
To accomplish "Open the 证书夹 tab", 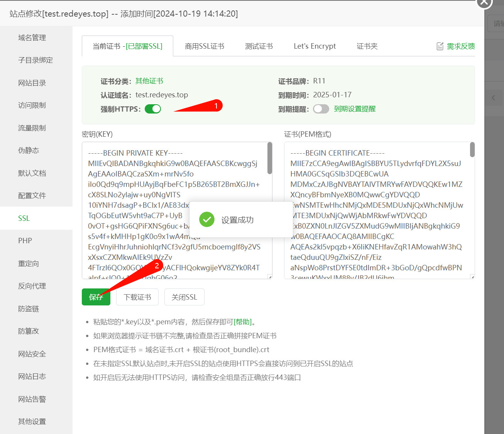I will click(x=367, y=46).
